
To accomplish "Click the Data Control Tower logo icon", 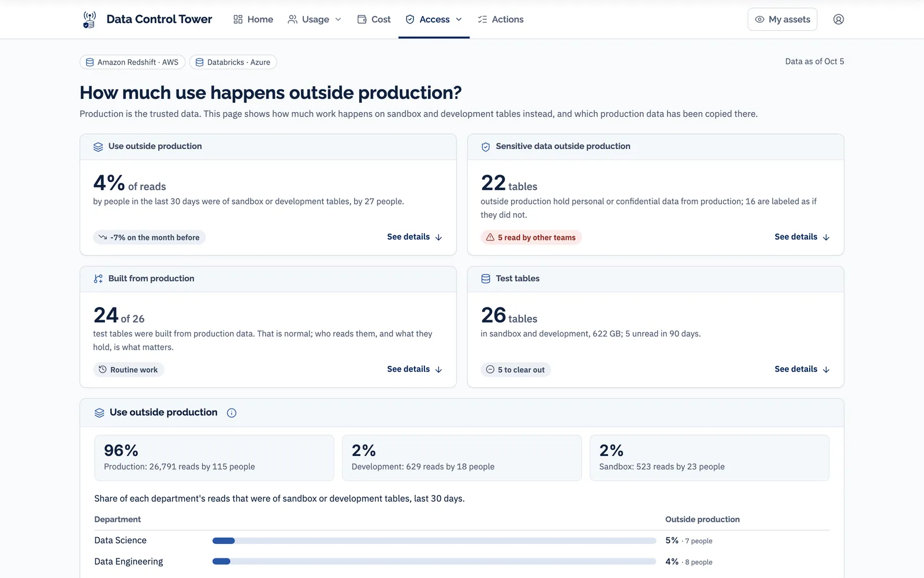I will [89, 20].
